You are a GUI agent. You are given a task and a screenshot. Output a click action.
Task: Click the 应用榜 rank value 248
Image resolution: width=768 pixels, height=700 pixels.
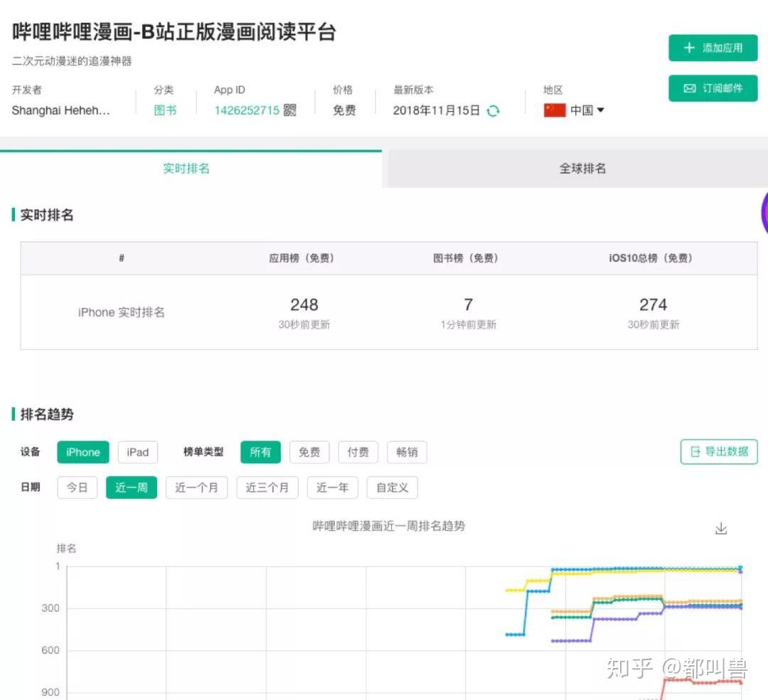(304, 304)
